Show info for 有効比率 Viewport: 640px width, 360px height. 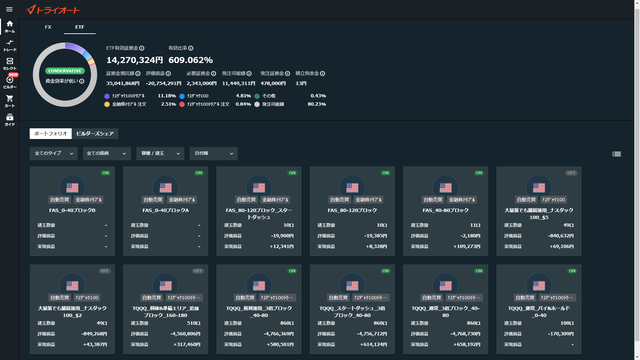click(191, 48)
